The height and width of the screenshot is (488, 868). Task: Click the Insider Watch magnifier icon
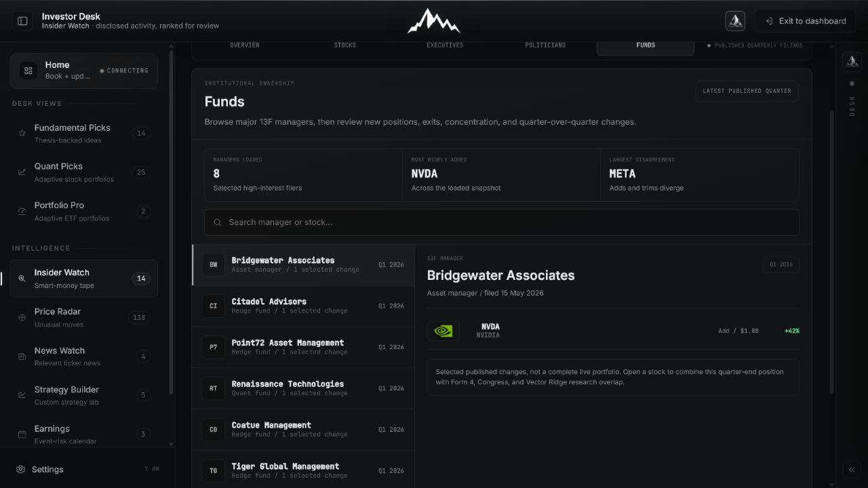pyautogui.click(x=22, y=279)
